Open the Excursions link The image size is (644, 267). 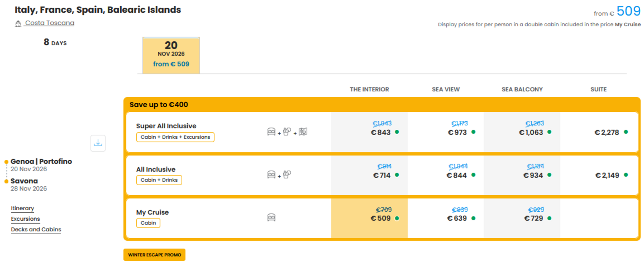[25, 219]
